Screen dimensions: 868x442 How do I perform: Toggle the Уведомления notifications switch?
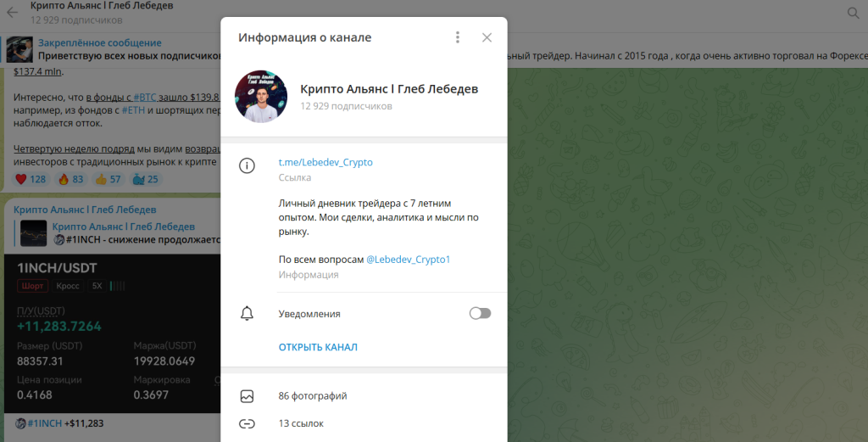coord(480,314)
